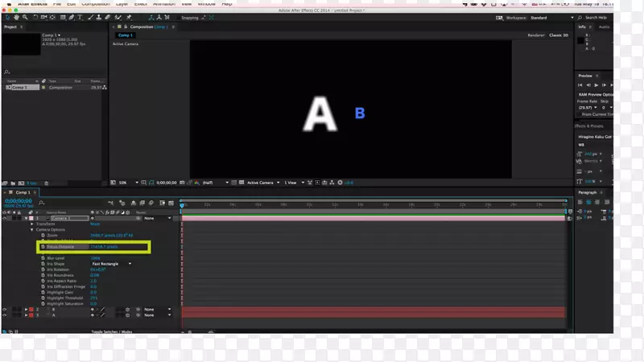Click the Iris Rotation stopwatch icon

click(43, 269)
